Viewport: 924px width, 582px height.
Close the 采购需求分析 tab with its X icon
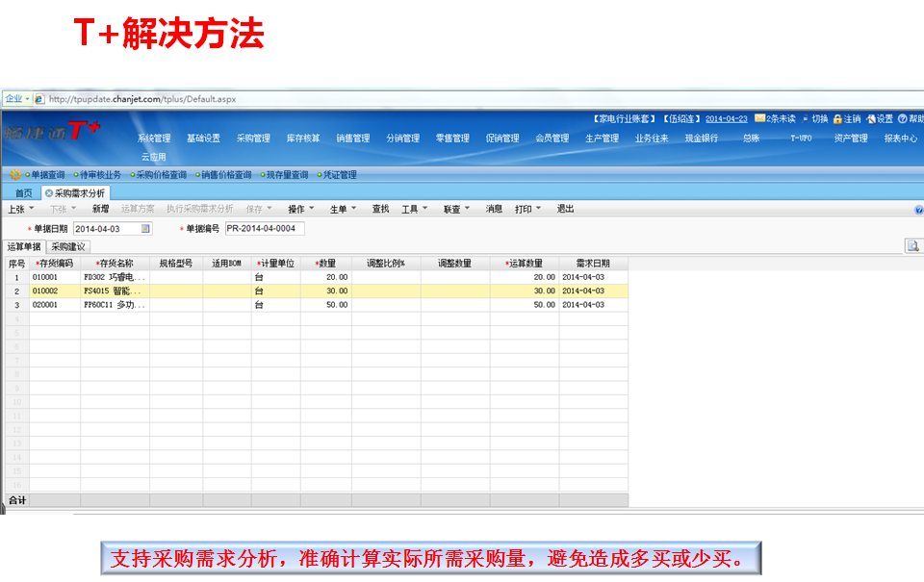pos(49,193)
